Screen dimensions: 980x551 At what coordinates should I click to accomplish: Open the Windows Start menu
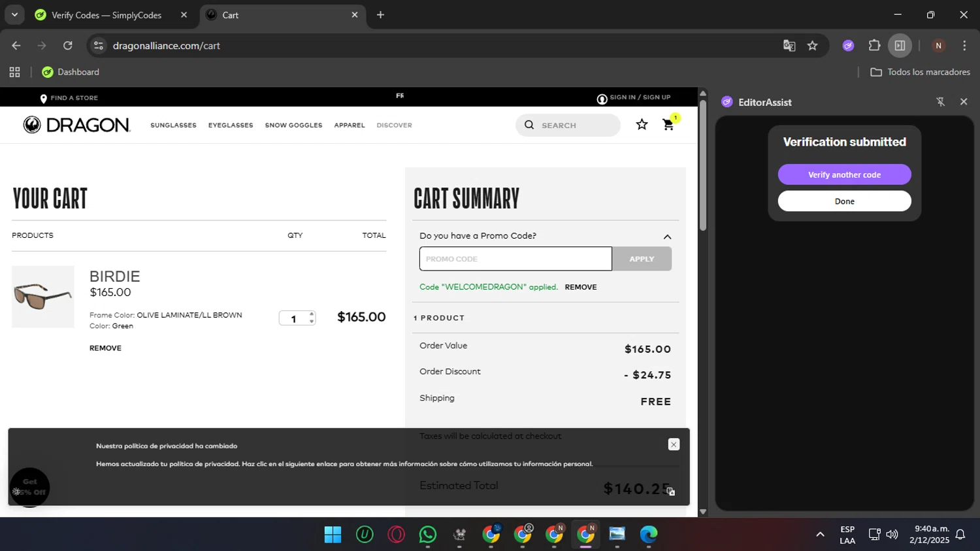(333, 535)
